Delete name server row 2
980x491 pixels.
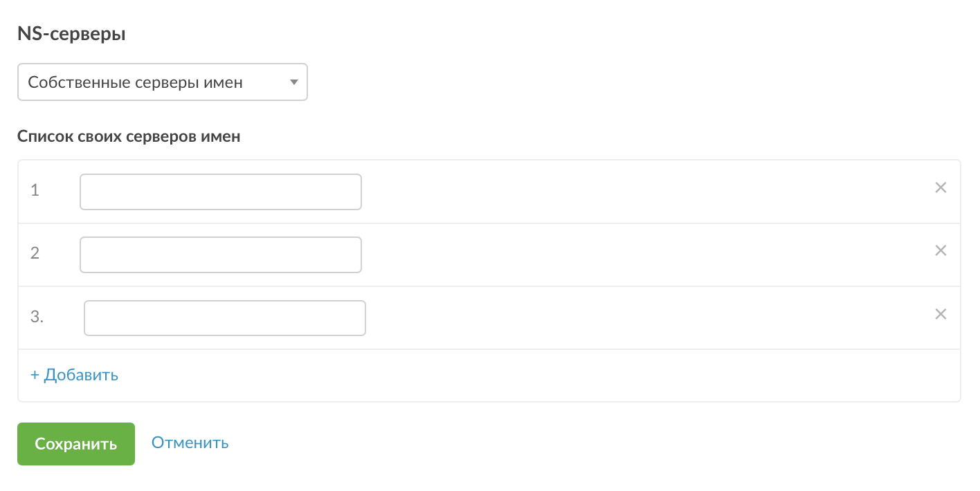click(941, 250)
